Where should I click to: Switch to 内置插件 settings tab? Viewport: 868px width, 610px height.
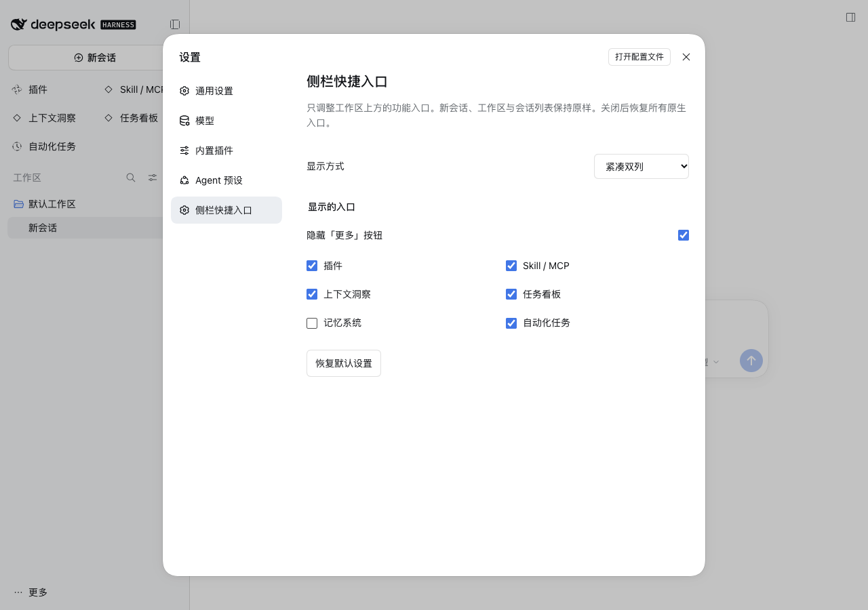(226, 150)
